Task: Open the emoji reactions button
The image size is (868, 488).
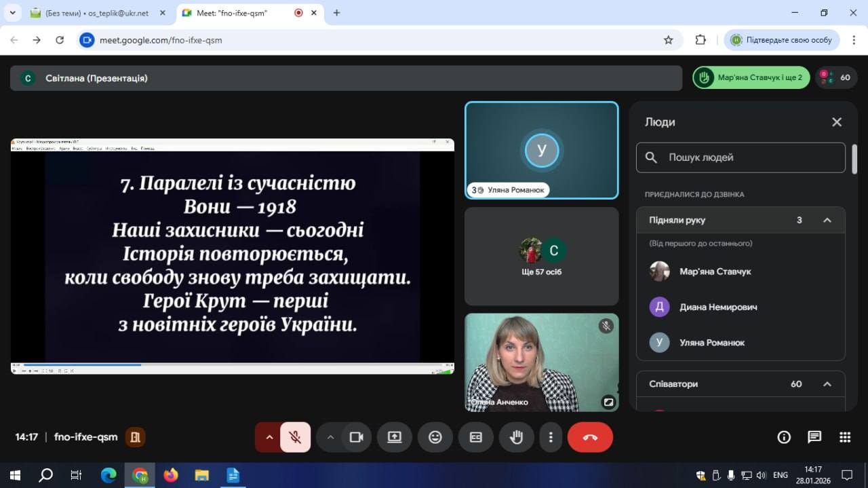Action: (435, 437)
